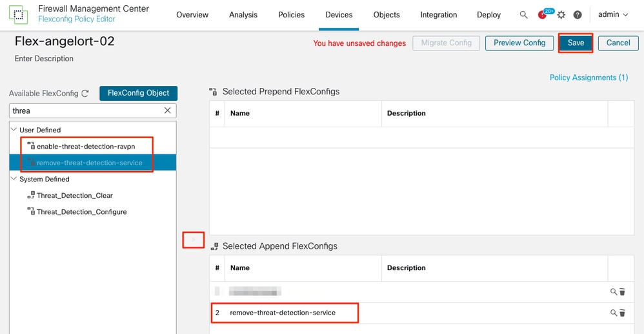
Task: Select Threat_Detection_Clear in System Defined
Action: [75, 195]
